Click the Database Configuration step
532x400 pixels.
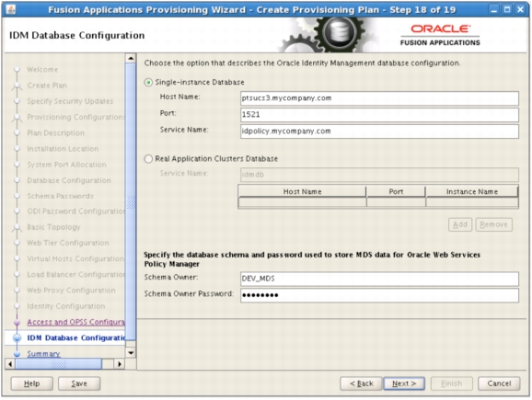[69, 180]
